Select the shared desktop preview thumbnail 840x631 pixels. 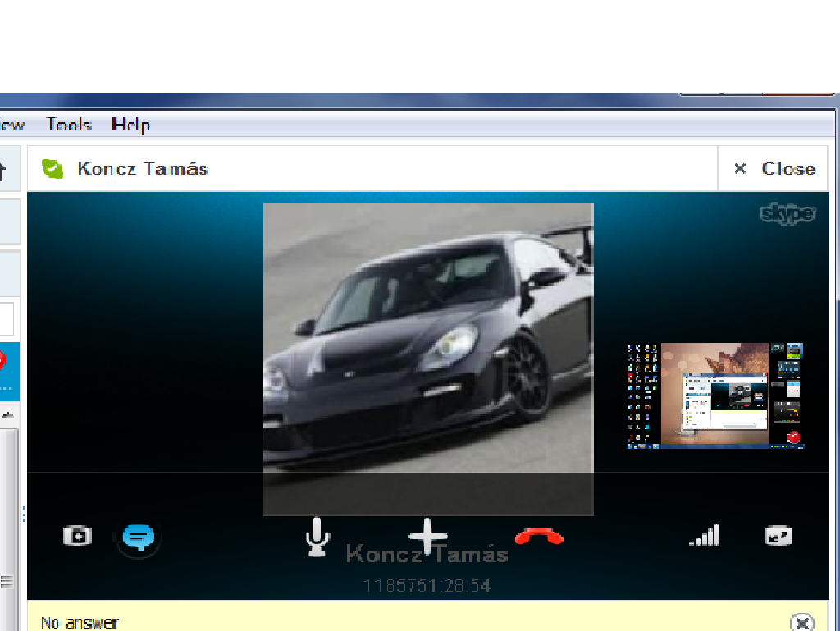[714, 396]
